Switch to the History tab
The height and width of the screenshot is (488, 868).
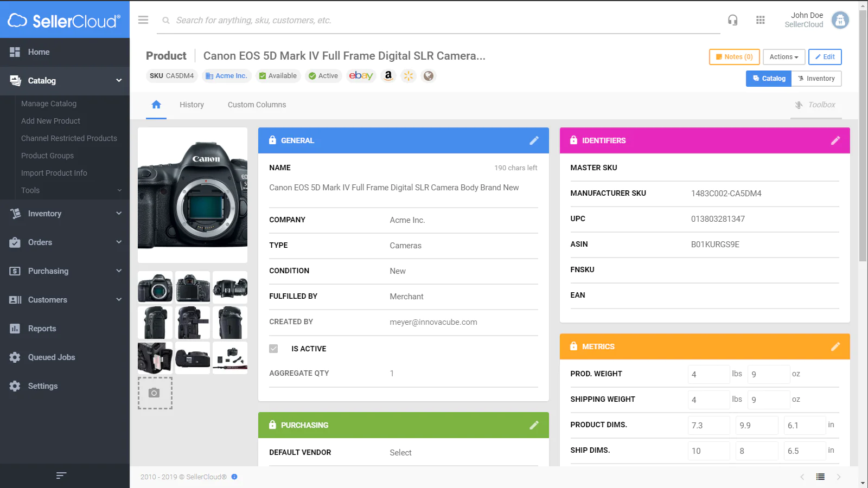click(x=192, y=105)
